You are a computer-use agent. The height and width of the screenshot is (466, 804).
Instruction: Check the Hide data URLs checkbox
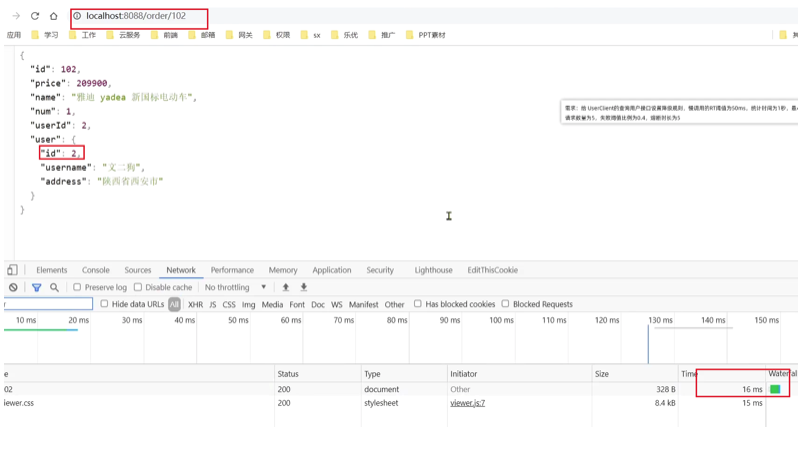pos(104,303)
